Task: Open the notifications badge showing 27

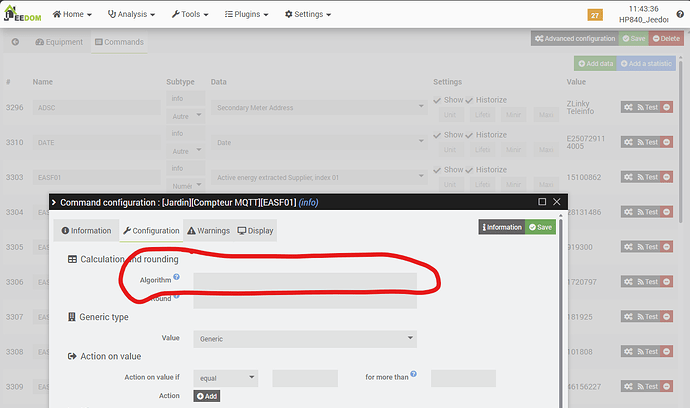Action: pyautogui.click(x=595, y=15)
